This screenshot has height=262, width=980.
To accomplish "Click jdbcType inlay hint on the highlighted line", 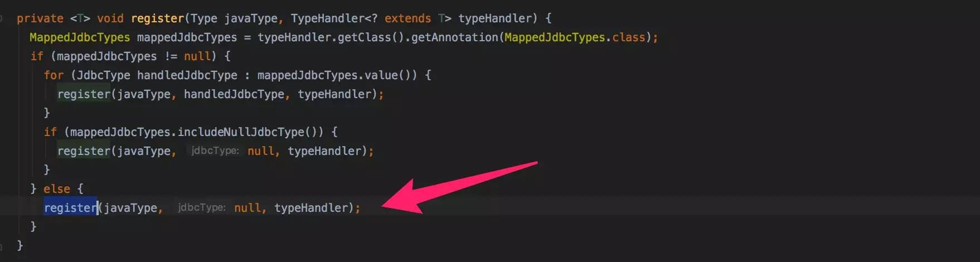I will [x=201, y=208].
